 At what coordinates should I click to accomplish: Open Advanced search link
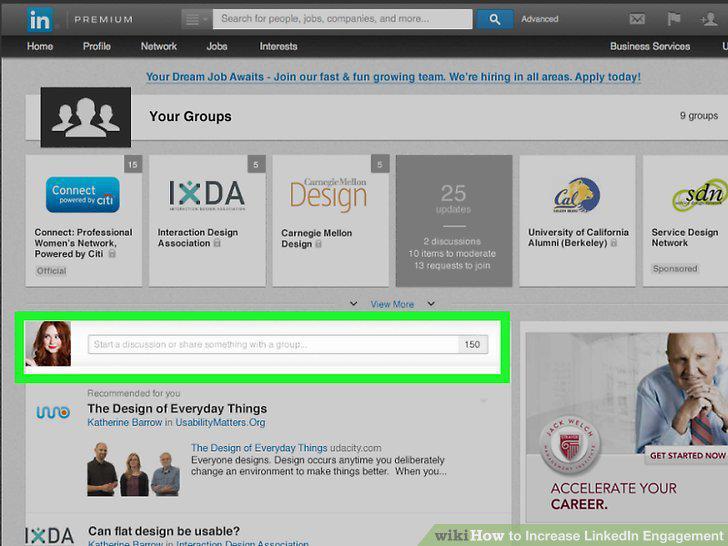(540, 19)
